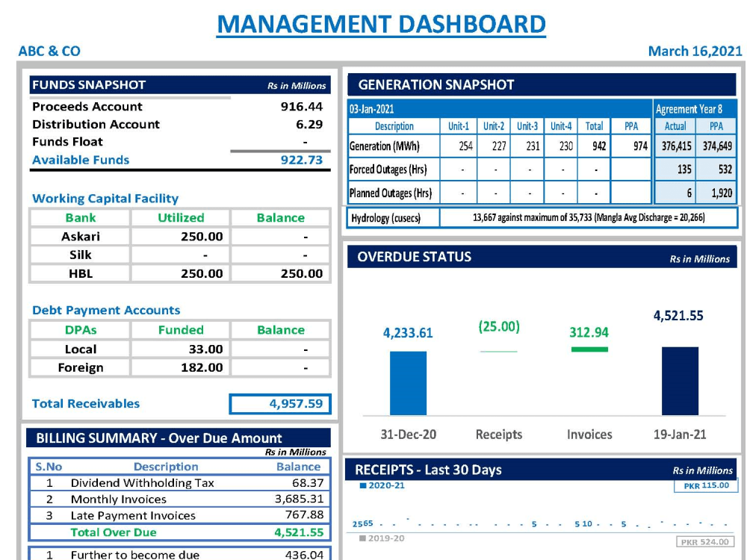Click chart value label 4,233.61
The width and height of the screenshot is (747, 560).
click(408, 333)
